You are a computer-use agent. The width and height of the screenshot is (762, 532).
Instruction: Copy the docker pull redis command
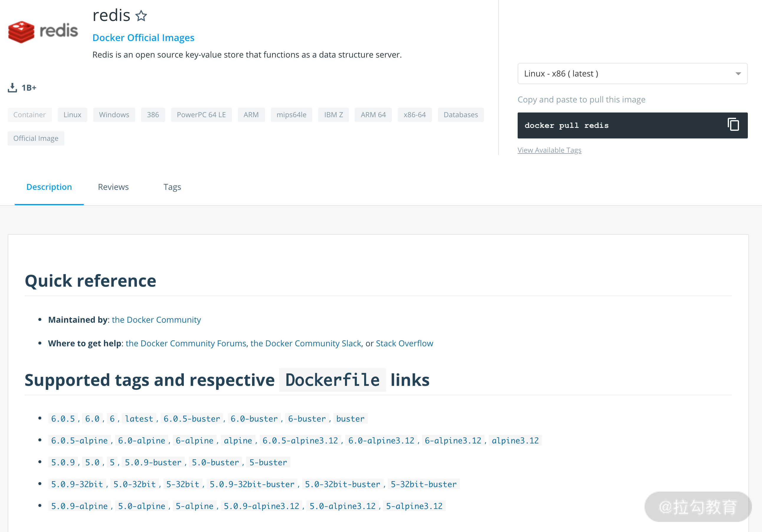[733, 125]
